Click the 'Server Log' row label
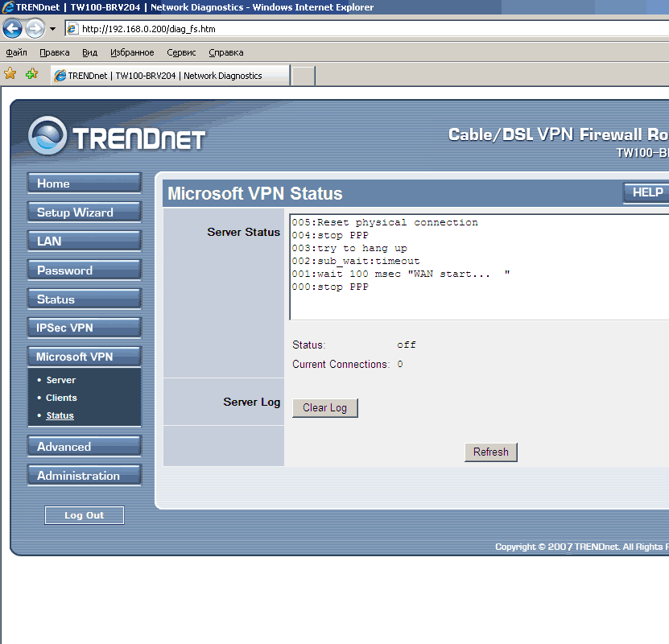The image size is (669, 644). click(x=252, y=402)
